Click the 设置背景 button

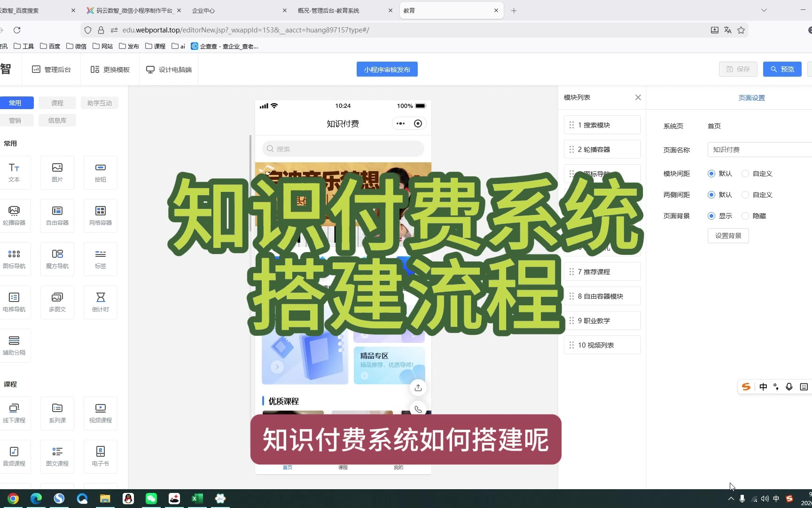(x=728, y=236)
